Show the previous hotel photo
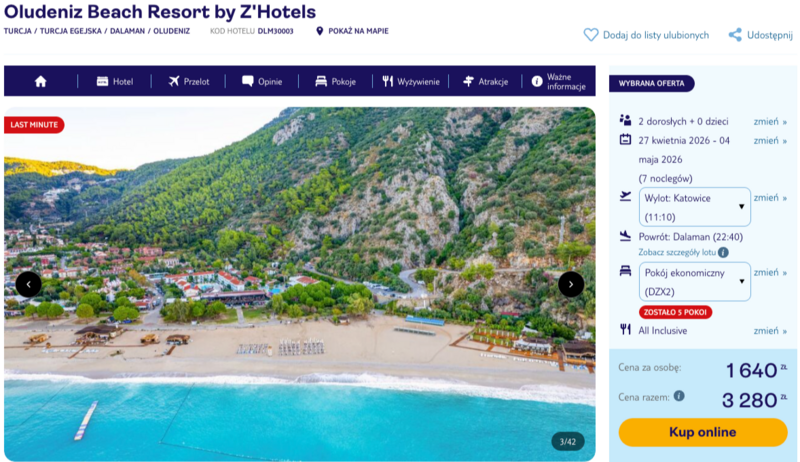 point(29,284)
